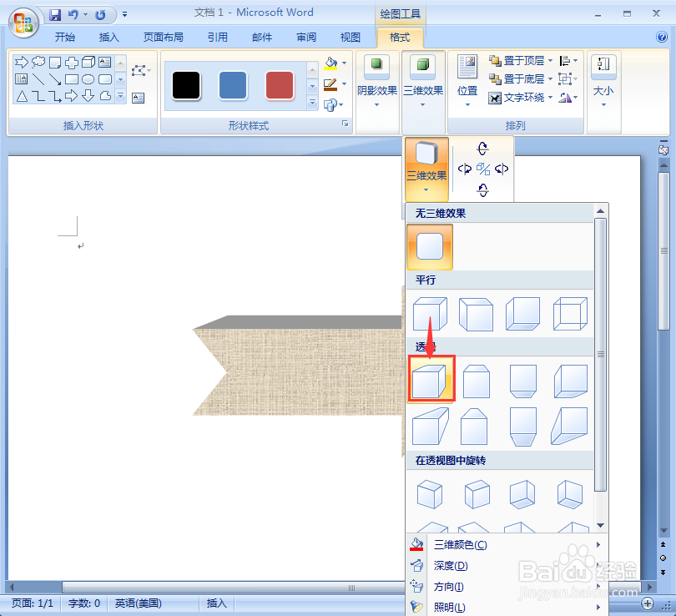This screenshot has height=616, width=676.
Task: Open the 深度(D) submenu
Action: click(x=507, y=566)
